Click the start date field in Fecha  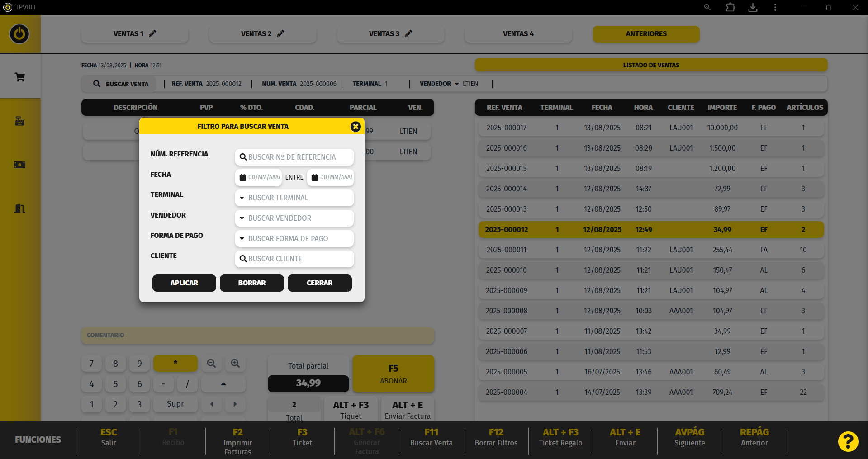(x=259, y=177)
